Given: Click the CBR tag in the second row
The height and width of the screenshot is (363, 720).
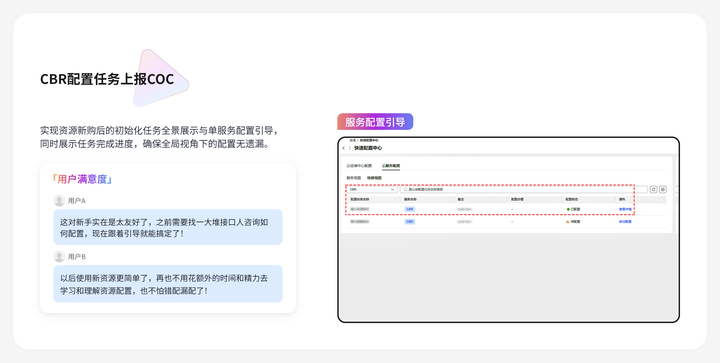Looking at the screenshot, I should (x=410, y=222).
